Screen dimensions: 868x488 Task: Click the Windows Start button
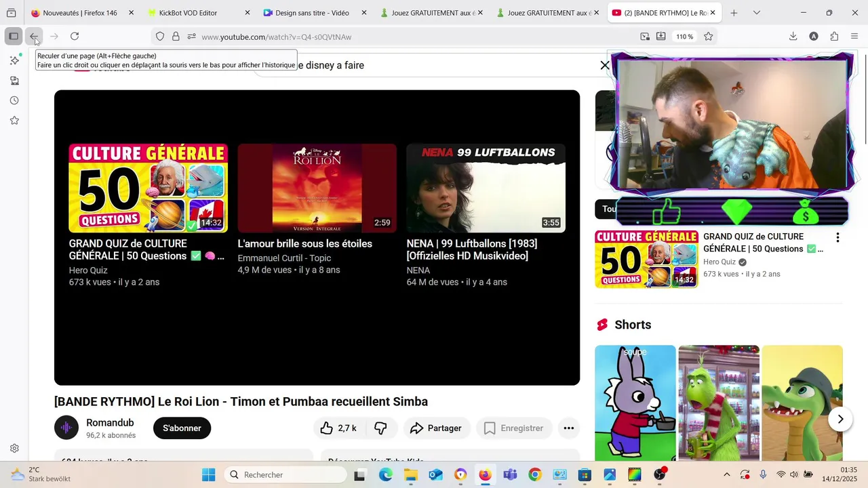(208, 474)
